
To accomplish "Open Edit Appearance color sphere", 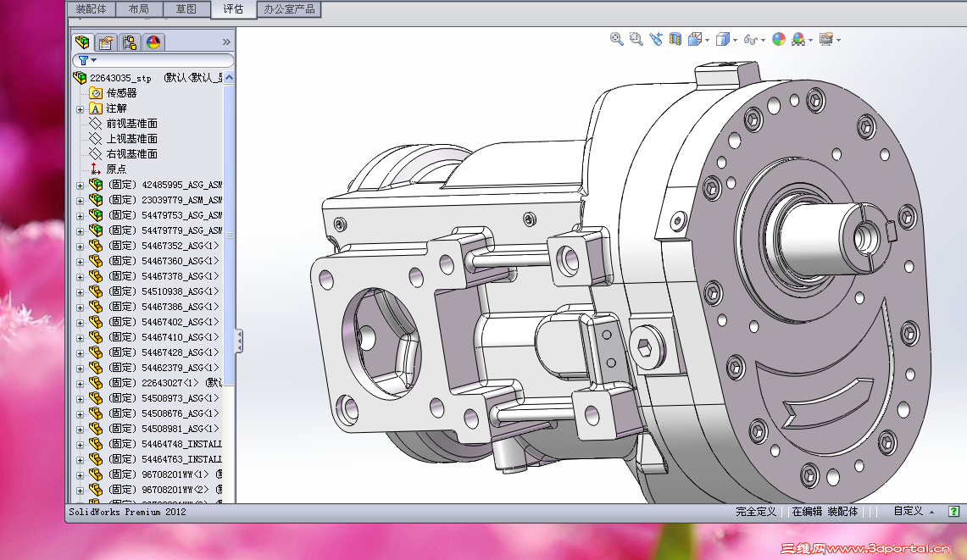I will pyautogui.click(x=779, y=39).
